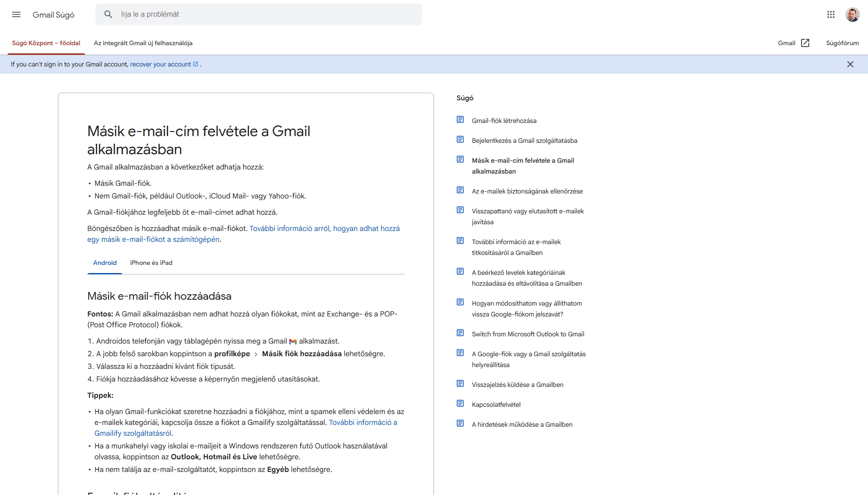868x495 pixels.
Task: Open the Súgófórum
Action: (842, 43)
